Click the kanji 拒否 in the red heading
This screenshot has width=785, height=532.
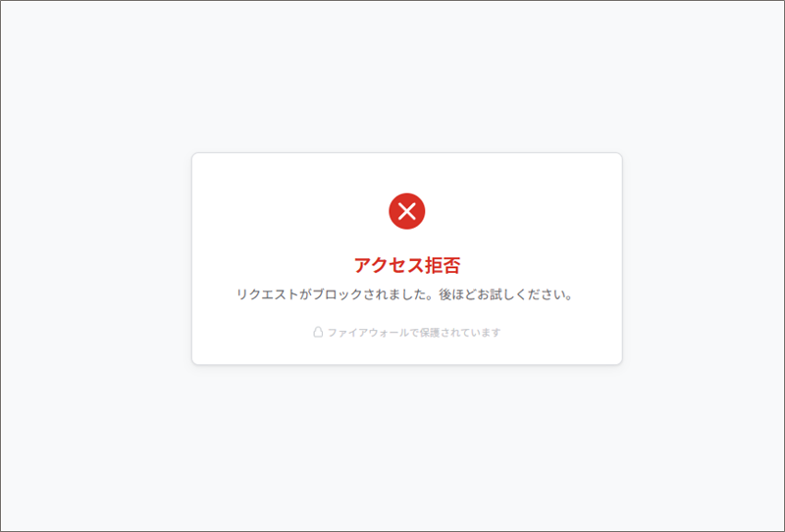point(443,265)
